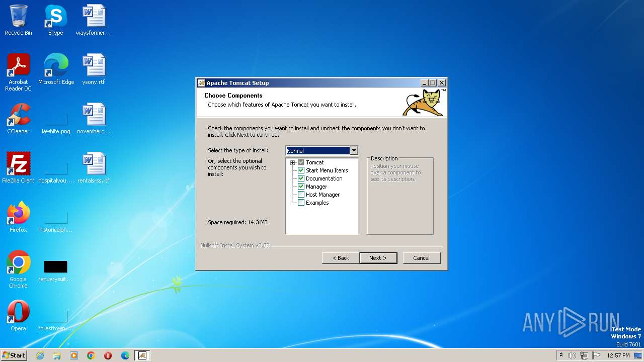Open the network status tray icon
The image size is (644, 362).
(584, 355)
